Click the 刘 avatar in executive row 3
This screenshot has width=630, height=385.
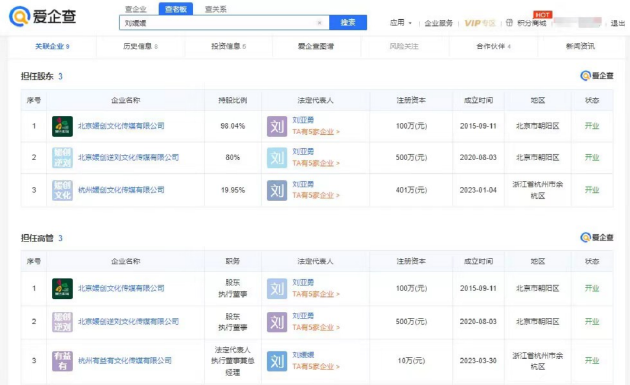277,361
